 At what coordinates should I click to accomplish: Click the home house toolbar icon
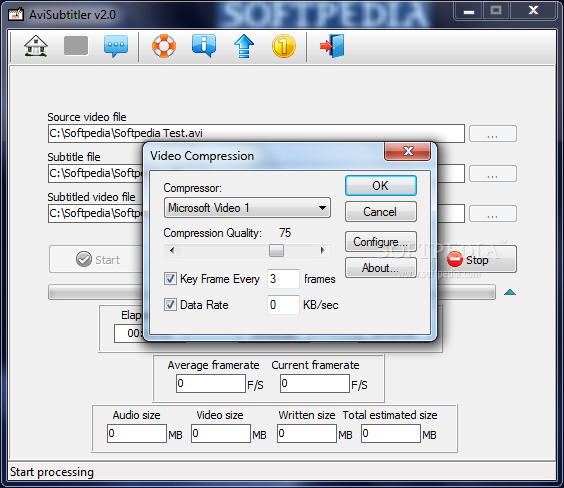[x=36, y=46]
